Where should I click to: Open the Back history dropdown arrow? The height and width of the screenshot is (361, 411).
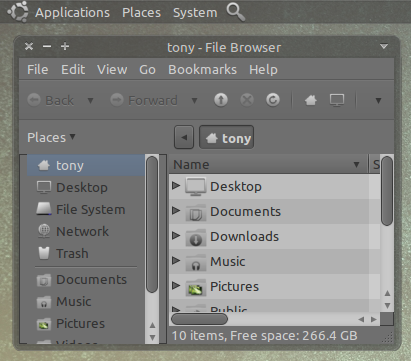point(90,100)
